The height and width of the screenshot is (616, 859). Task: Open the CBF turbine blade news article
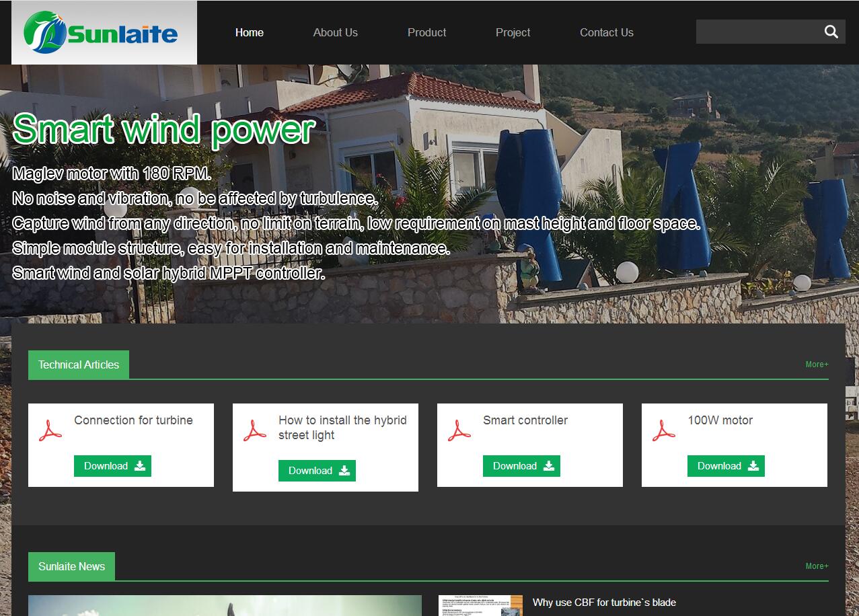pyautogui.click(x=604, y=603)
